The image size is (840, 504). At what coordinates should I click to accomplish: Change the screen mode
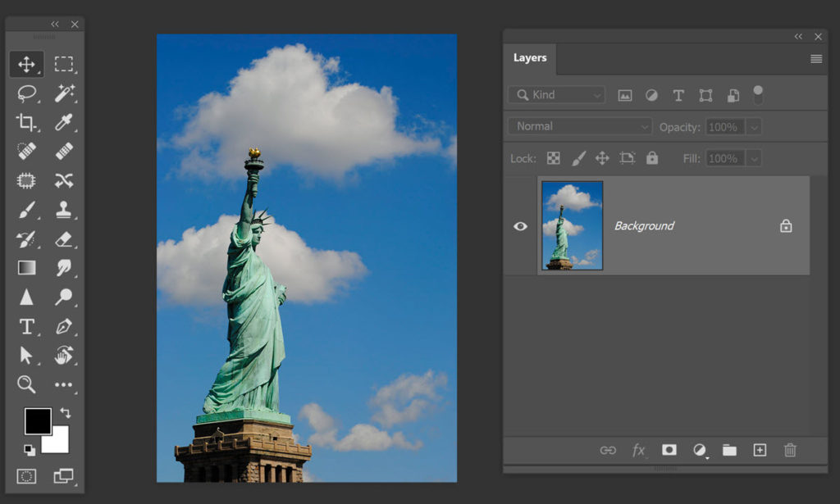click(64, 476)
